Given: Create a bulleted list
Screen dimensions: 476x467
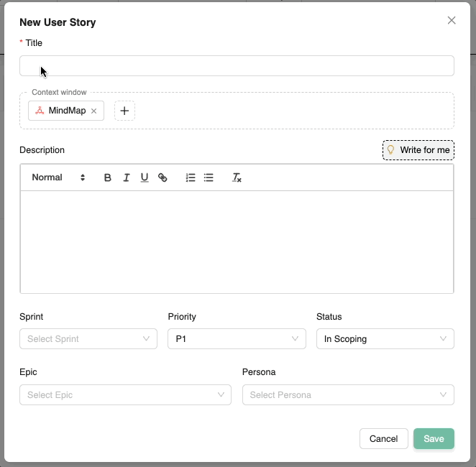Looking at the screenshot, I should [209, 177].
